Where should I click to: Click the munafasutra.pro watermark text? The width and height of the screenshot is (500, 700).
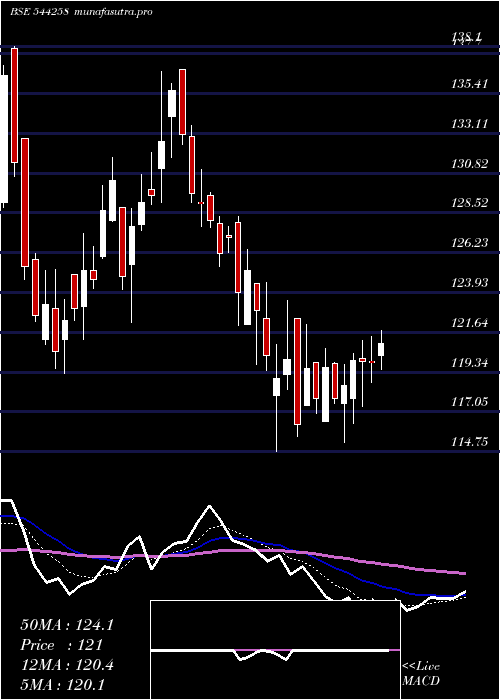pos(112,12)
